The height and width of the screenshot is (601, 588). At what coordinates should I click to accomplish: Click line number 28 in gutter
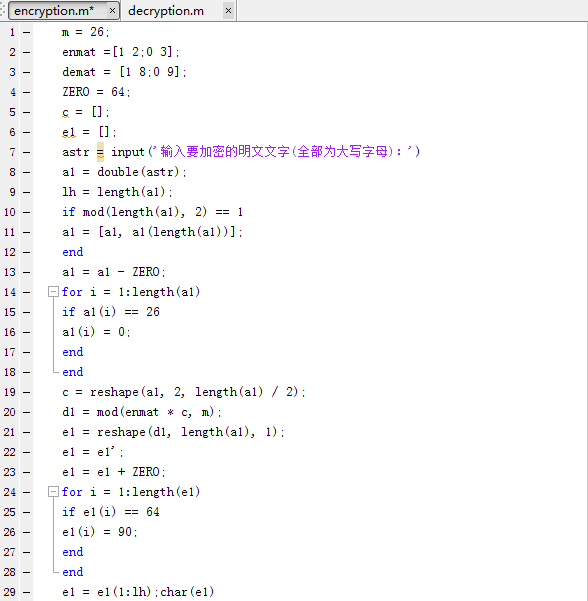(10, 572)
